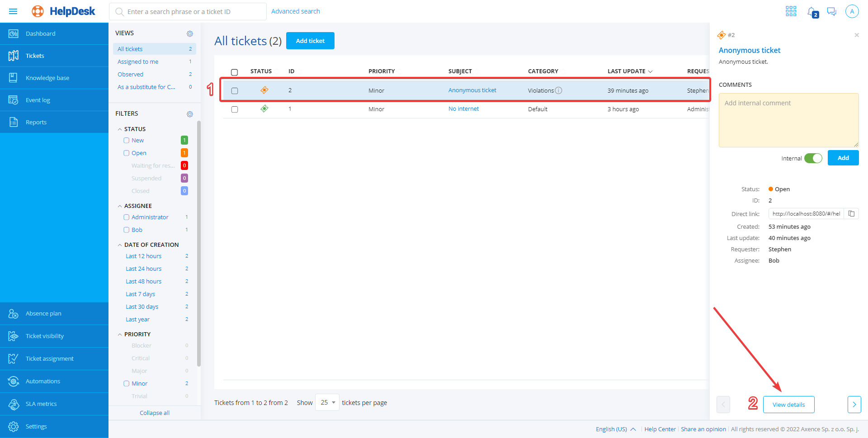Image resolution: width=868 pixels, height=438 pixels.
Task: Click the Views settings gear icon
Action: [190, 33]
